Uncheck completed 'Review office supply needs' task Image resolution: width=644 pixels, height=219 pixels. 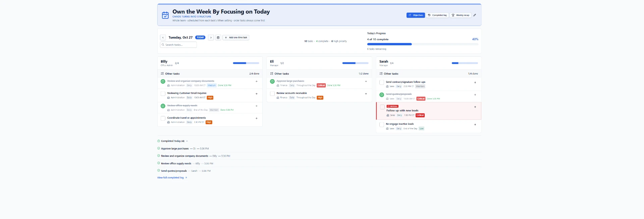[163, 106]
